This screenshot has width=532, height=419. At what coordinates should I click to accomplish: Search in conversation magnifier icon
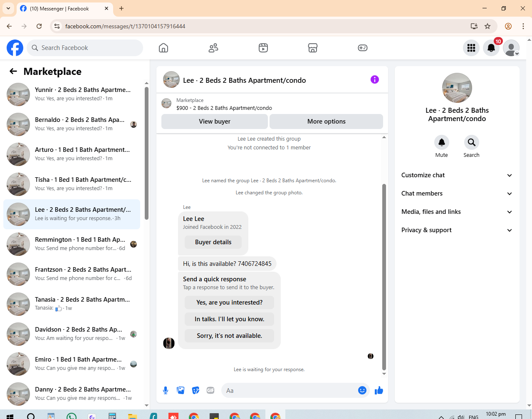[x=471, y=142]
